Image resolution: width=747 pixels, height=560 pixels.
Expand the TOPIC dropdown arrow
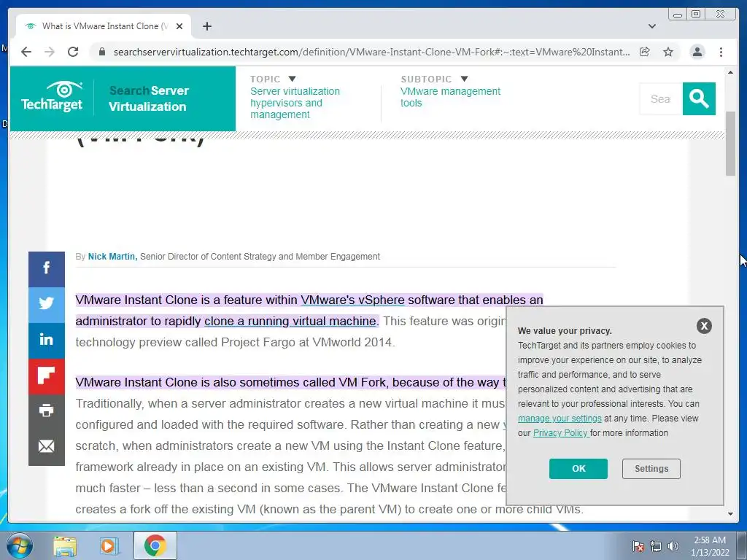(292, 79)
